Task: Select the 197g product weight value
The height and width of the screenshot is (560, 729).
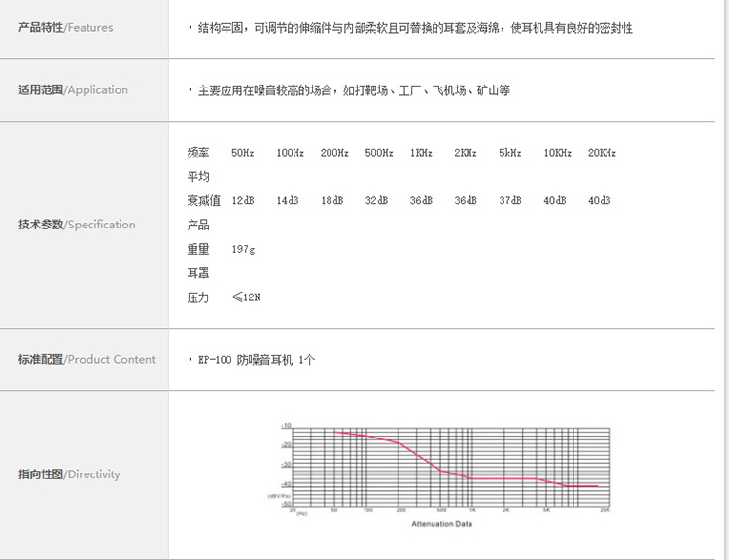Action: [243, 250]
